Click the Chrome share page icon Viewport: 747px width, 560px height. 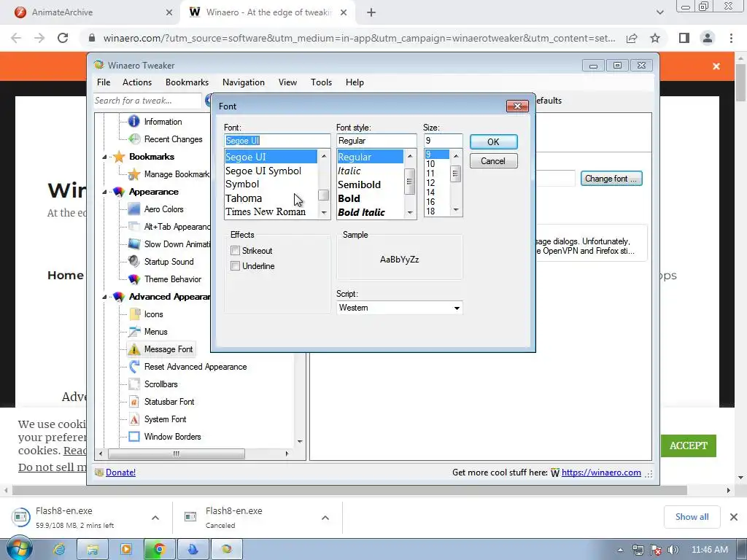pos(632,38)
